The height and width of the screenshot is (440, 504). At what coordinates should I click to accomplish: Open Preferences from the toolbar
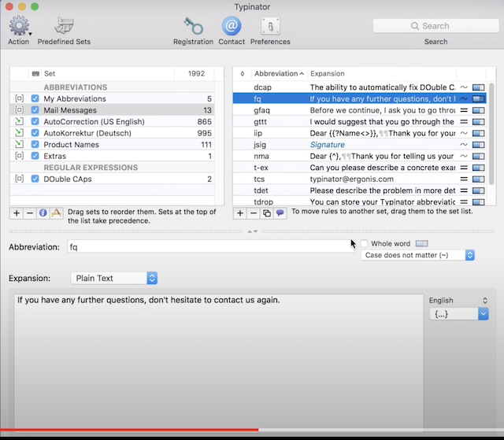click(x=270, y=26)
